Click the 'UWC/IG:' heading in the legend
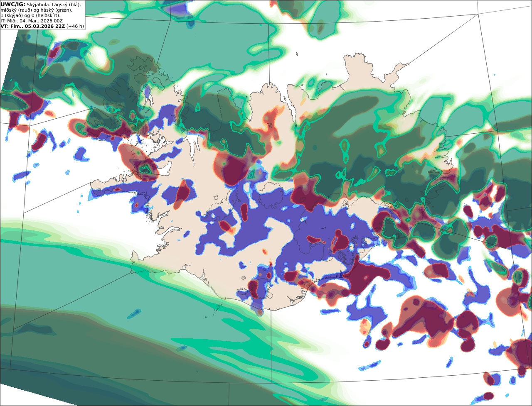The width and height of the screenshot is (532, 406). pyautogui.click(x=13, y=5)
